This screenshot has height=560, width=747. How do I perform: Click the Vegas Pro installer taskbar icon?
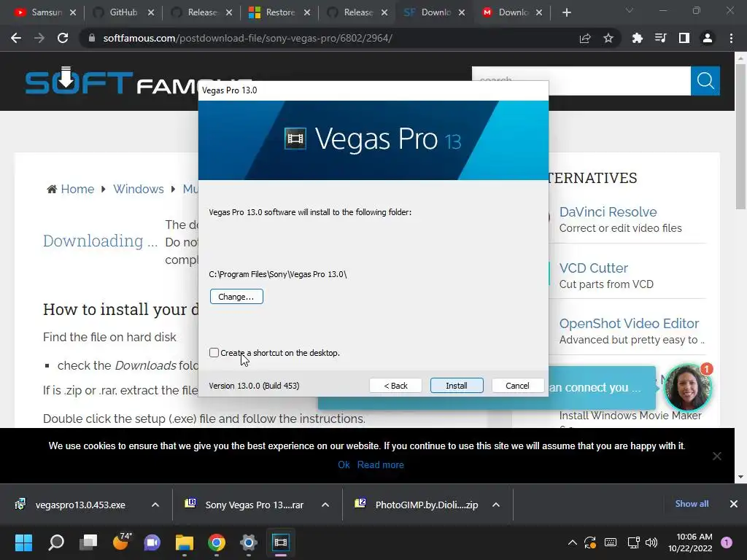pyautogui.click(x=281, y=542)
